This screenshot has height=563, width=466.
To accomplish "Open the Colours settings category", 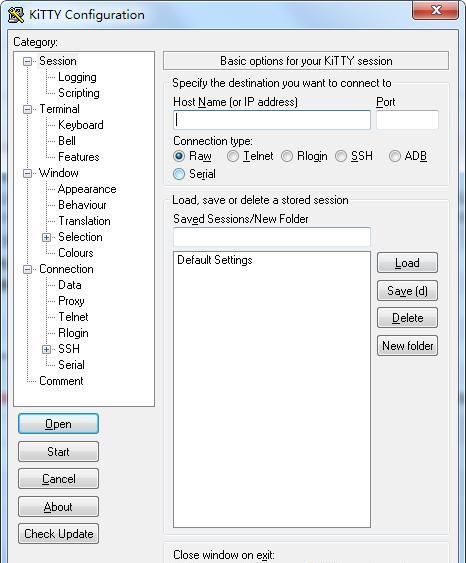I will [x=76, y=253].
